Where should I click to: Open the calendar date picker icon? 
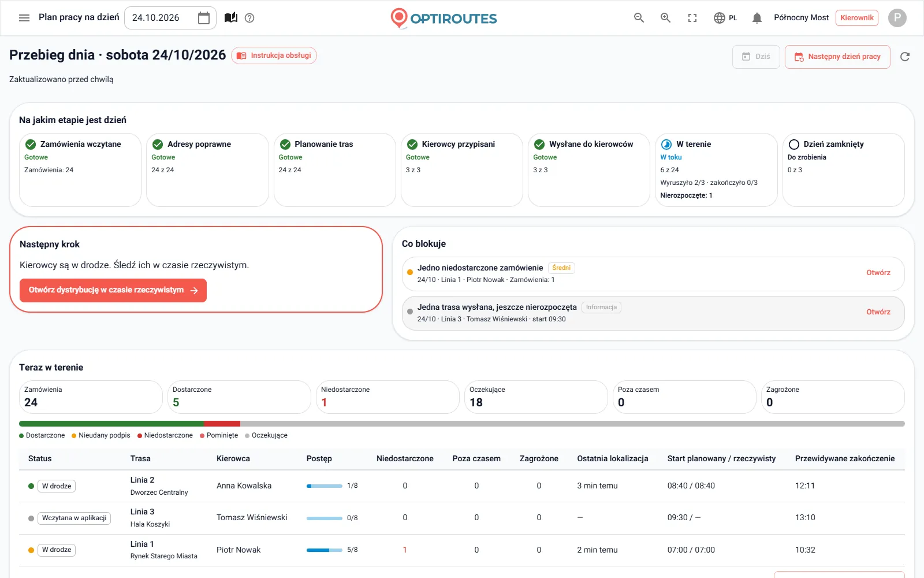coord(204,18)
